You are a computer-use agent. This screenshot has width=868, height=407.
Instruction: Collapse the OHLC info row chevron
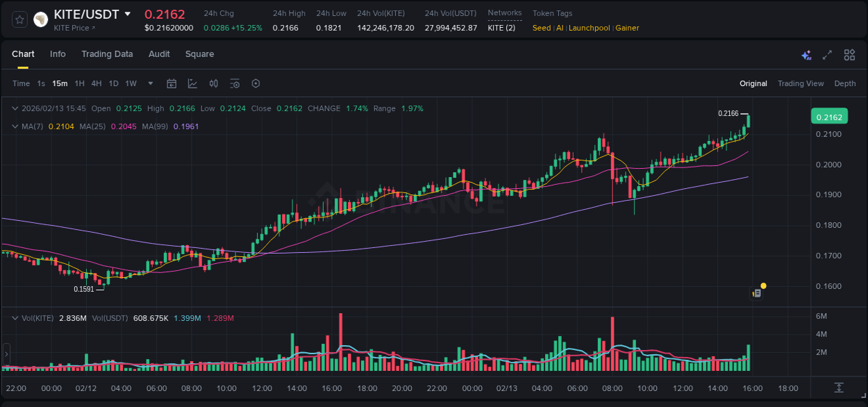coord(15,108)
